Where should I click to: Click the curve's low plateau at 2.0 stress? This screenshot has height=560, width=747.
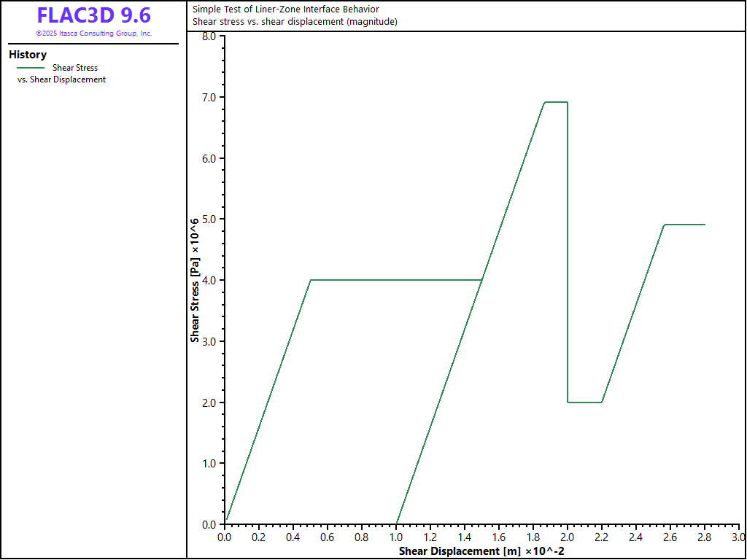click(x=584, y=402)
